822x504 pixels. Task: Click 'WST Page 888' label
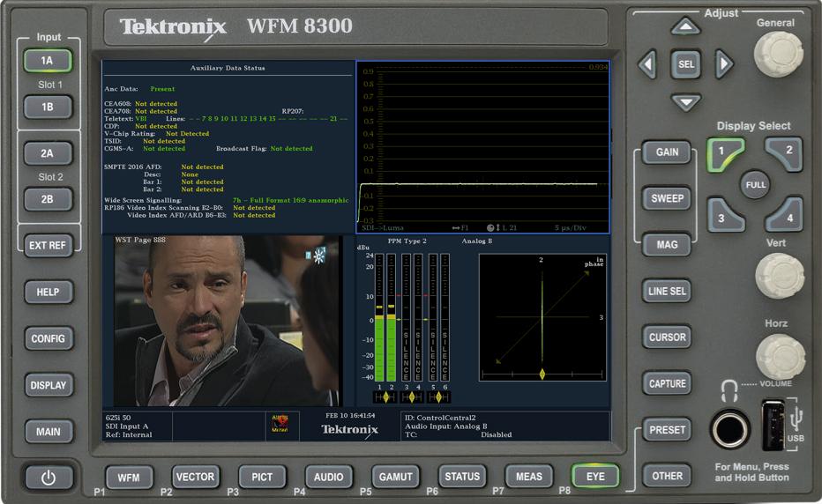140,240
